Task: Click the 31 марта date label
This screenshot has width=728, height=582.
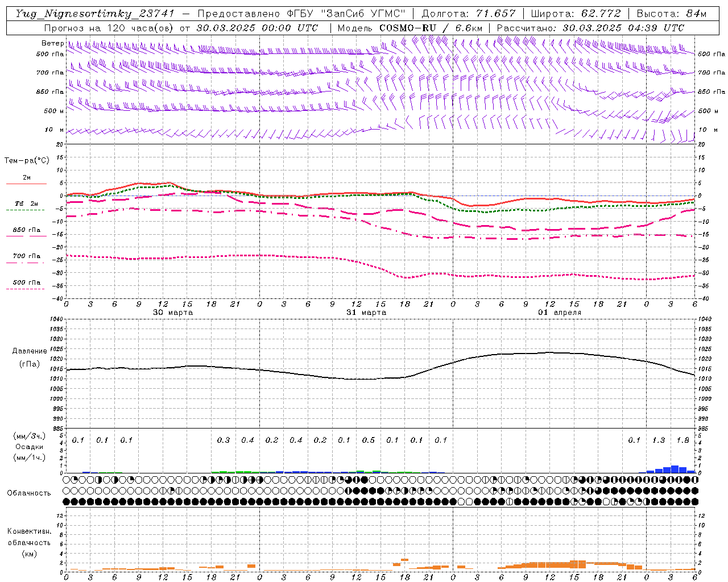Action: [x=366, y=312]
